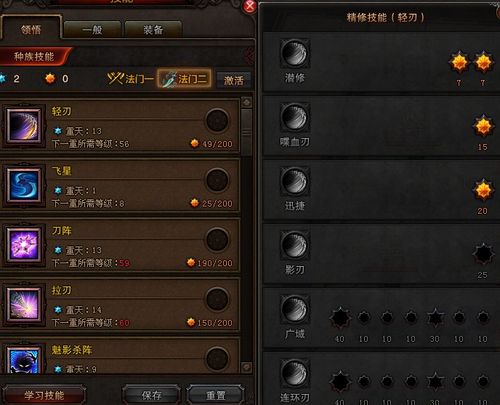
Task: Select the 轻刃 skill icon
Action: [x=24, y=125]
